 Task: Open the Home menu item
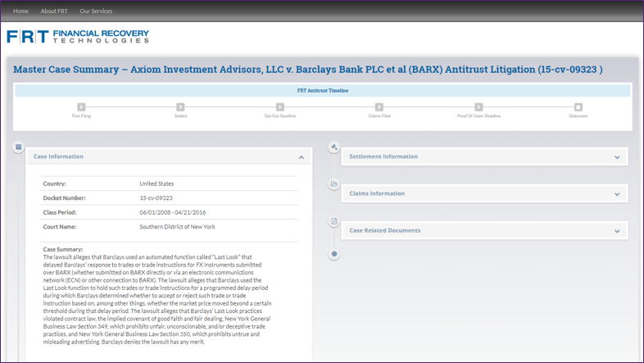click(x=20, y=11)
